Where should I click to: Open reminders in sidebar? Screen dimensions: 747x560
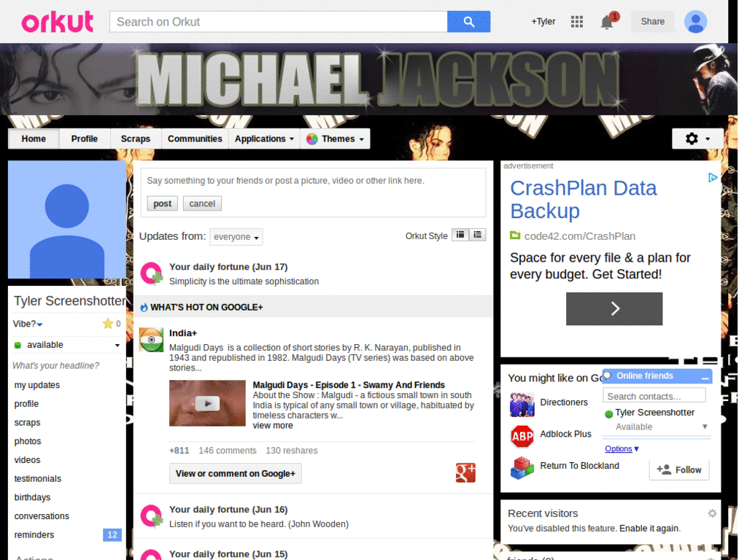coord(34,534)
